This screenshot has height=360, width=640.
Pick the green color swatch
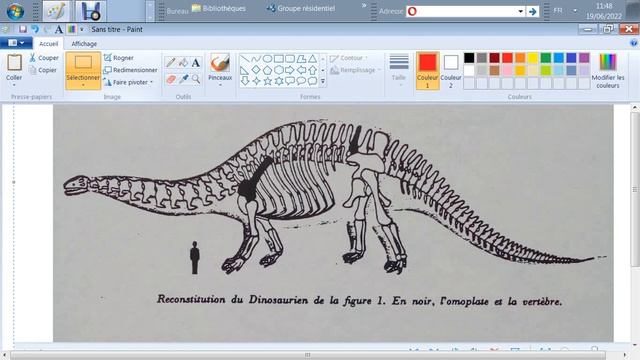tap(546, 58)
